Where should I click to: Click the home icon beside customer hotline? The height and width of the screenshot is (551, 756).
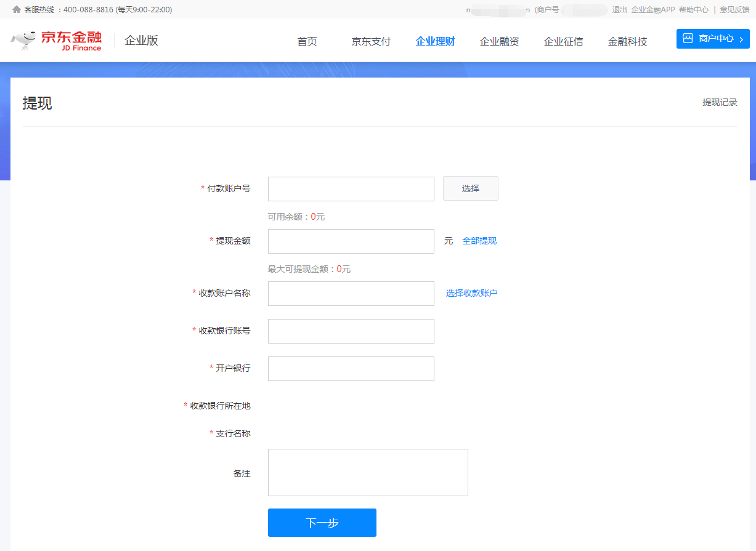17,10
